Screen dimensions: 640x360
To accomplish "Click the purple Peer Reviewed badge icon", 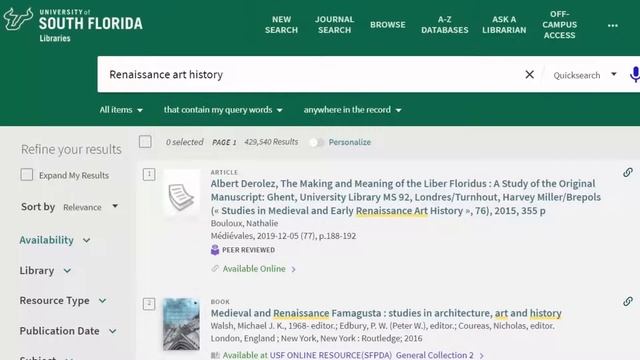I will click(215, 250).
